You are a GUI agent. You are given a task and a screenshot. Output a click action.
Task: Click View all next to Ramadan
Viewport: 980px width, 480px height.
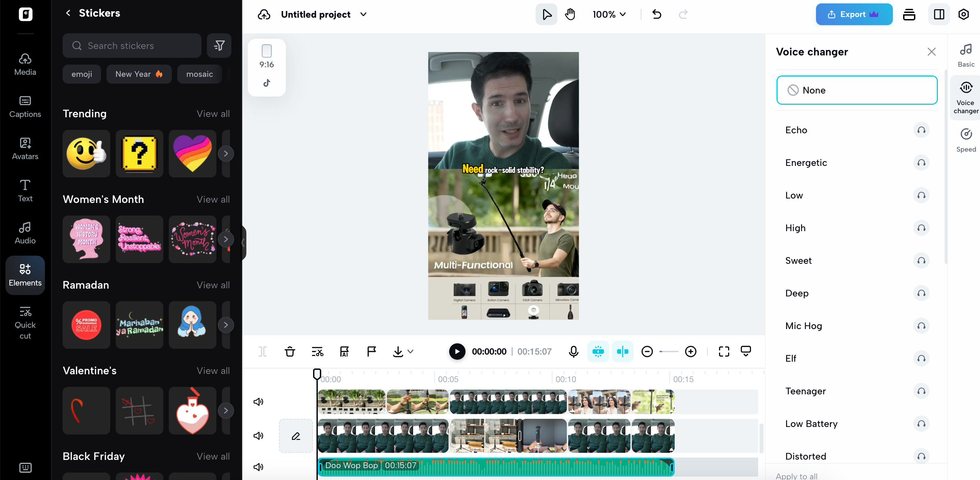(x=213, y=285)
